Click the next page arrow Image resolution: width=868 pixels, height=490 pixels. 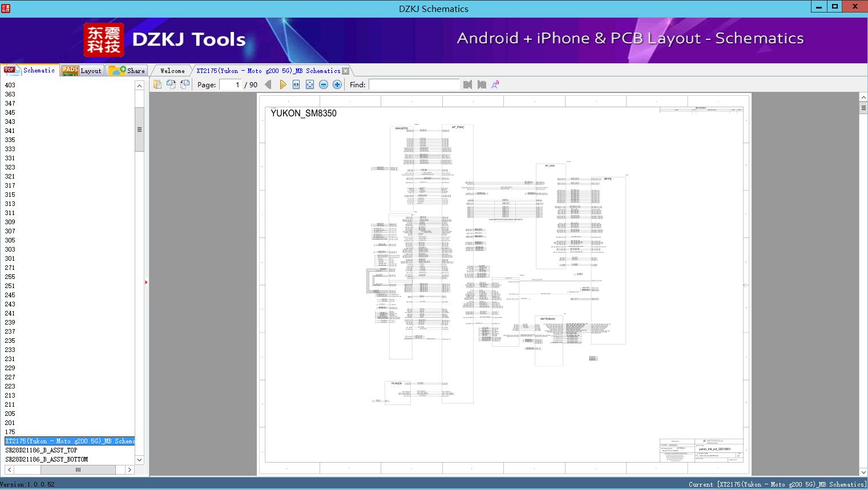click(282, 84)
